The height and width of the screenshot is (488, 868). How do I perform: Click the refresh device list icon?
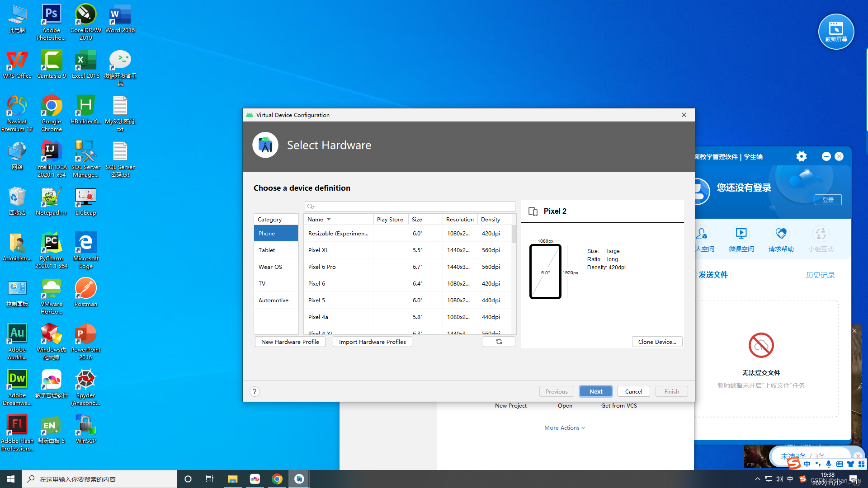[499, 342]
